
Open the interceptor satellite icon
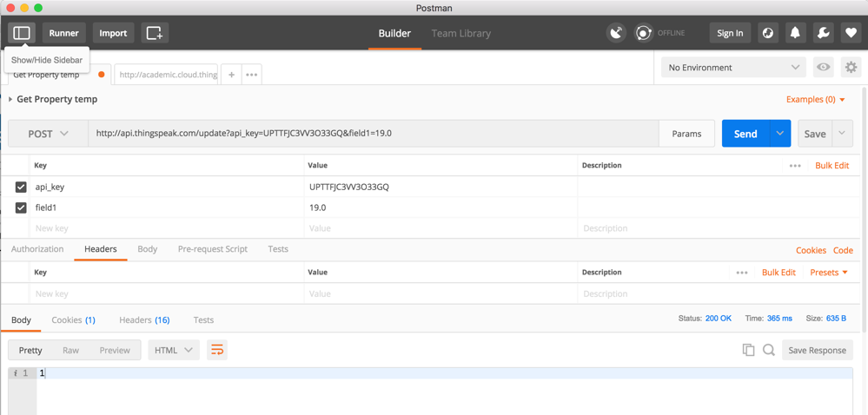tap(616, 33)
